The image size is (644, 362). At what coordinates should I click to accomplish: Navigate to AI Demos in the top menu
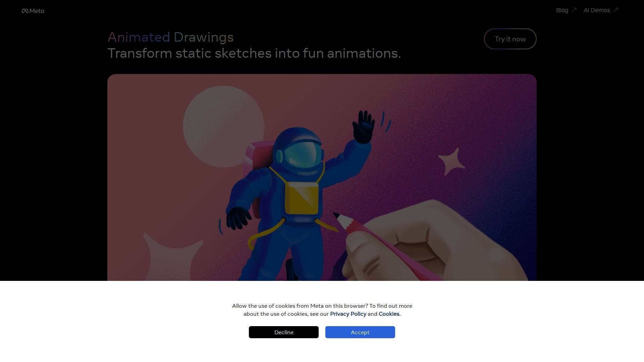click(x=597, y=10)
